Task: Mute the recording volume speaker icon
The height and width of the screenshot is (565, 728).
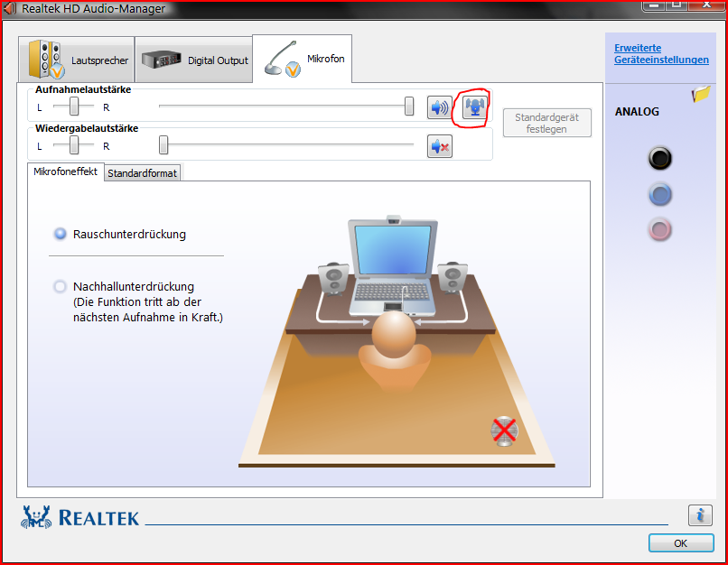Action: pyautogui.click(x=439, y=107)
